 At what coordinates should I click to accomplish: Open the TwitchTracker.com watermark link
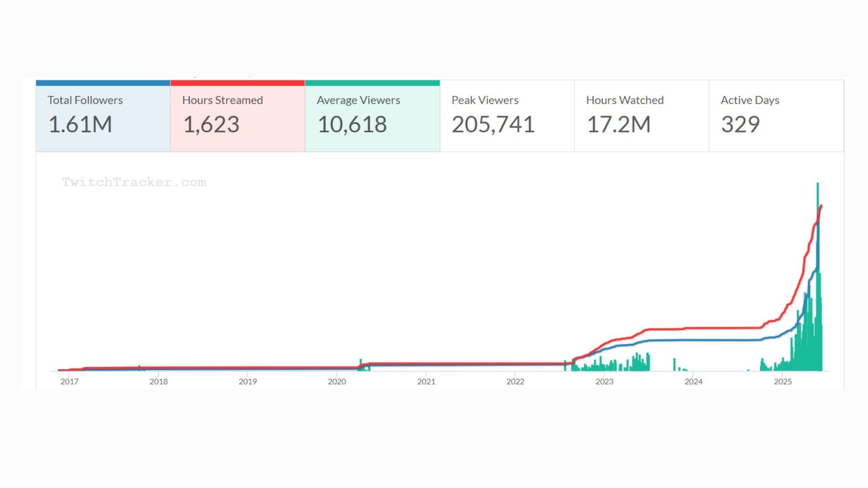[x=133, y=182]
